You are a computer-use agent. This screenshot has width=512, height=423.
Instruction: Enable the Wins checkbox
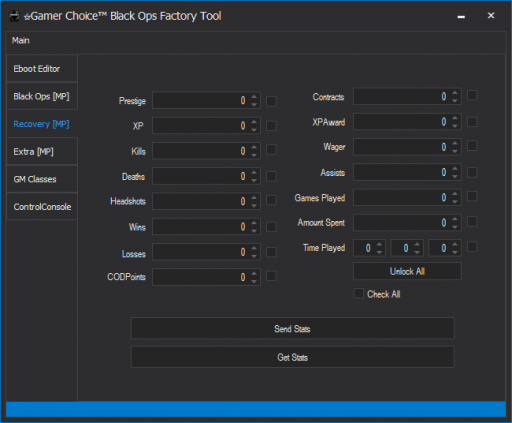point(271,227)
